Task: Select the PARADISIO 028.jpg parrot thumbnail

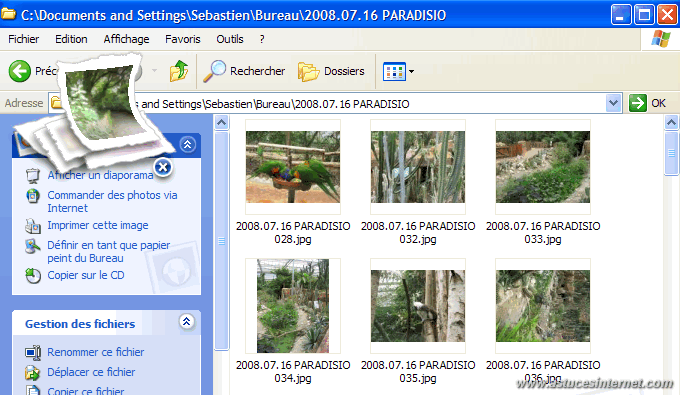Action: pos(293,167)
